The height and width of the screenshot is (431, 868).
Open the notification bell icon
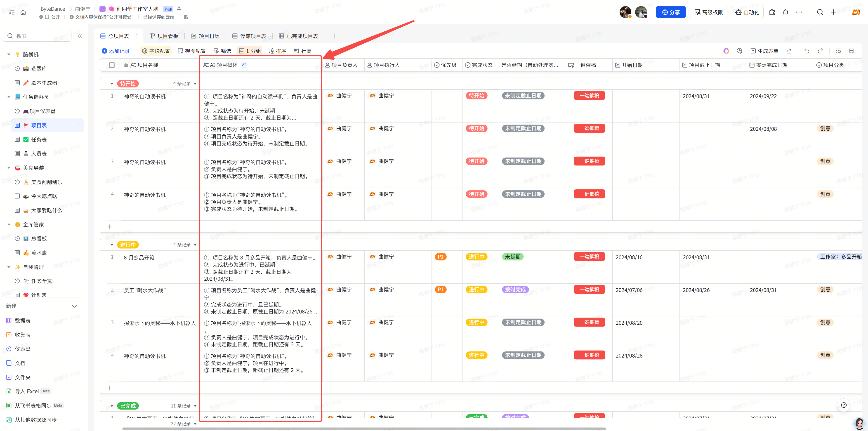pyautogui.click(x=785, y=12)
